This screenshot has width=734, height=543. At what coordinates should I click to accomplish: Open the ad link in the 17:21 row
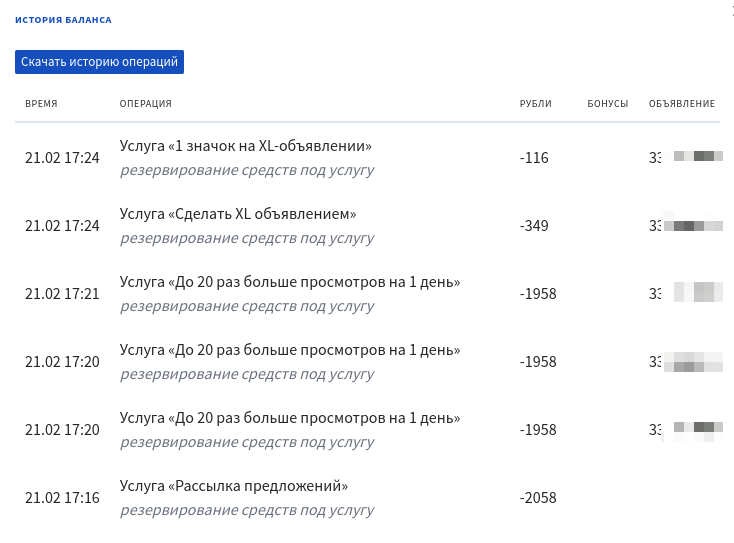coord(685,294)
